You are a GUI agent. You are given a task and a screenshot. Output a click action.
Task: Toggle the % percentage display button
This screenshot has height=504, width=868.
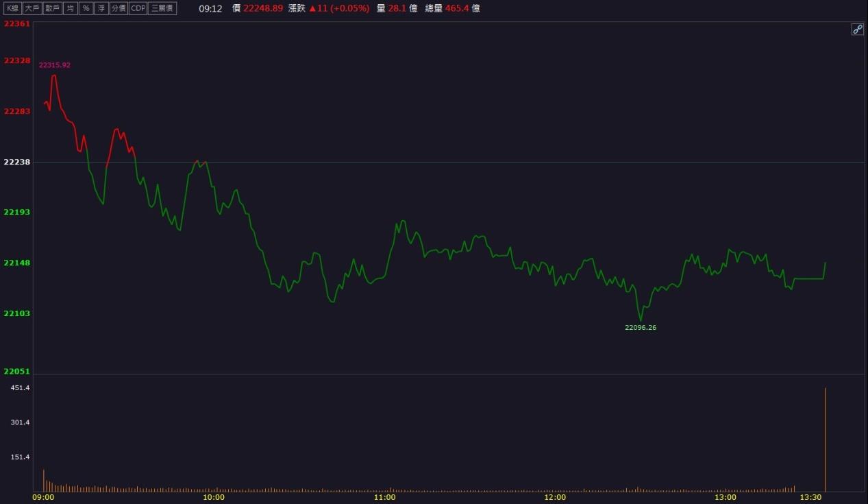(86, 8)
